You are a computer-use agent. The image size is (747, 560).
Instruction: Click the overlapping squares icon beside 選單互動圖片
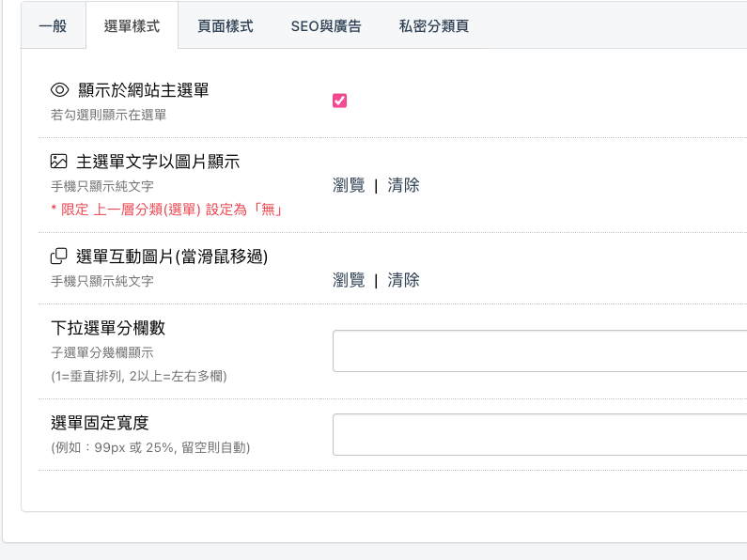58,257
